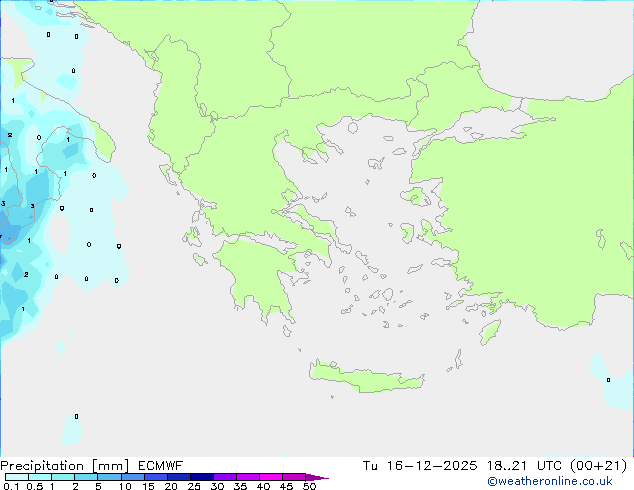Click the 35–40 mm legend color swatch
The image size is (634, 490).
point(248,477)
